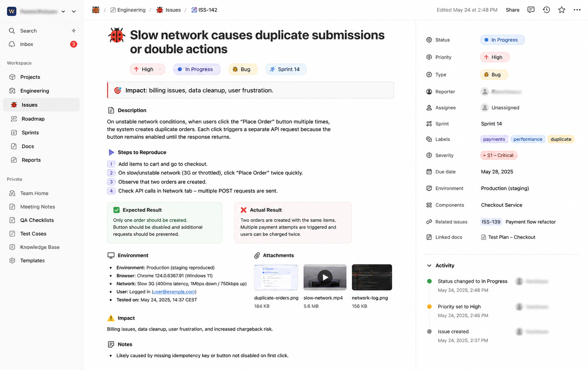The height and width of the screenshot is (370, 588).
Task: Click the Attachments paperclip icon
Action: [257, 255]
